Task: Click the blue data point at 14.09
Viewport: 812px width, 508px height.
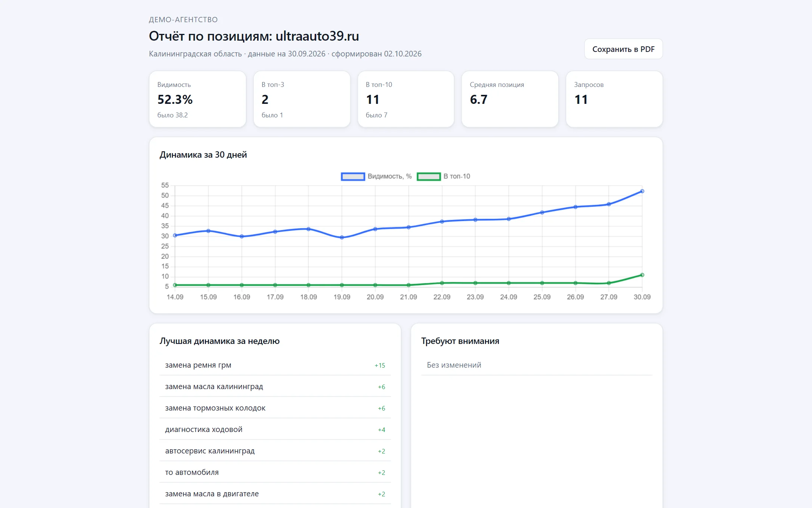Action: tap(175, 235)
